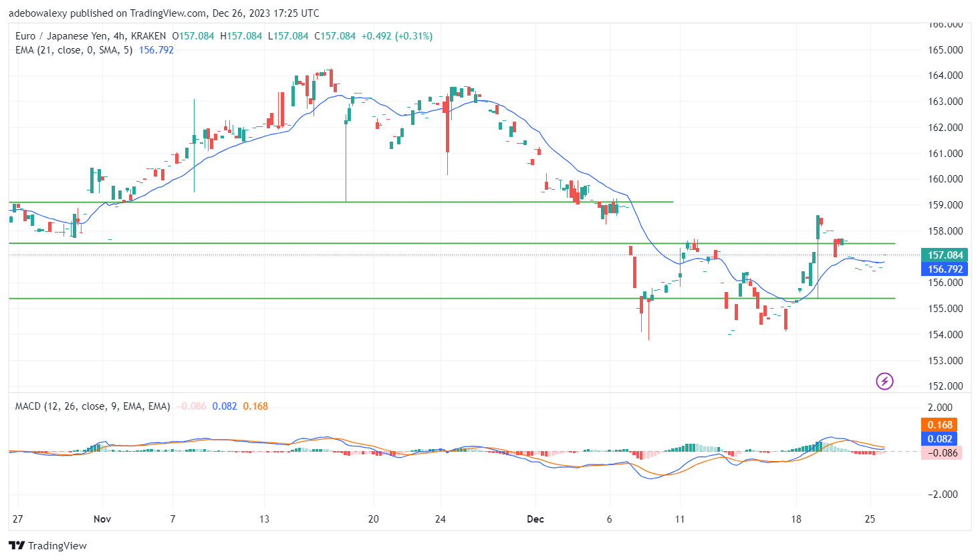Click the 6 date label on time axis
980x560 pixels.
(x=609, y=519)
